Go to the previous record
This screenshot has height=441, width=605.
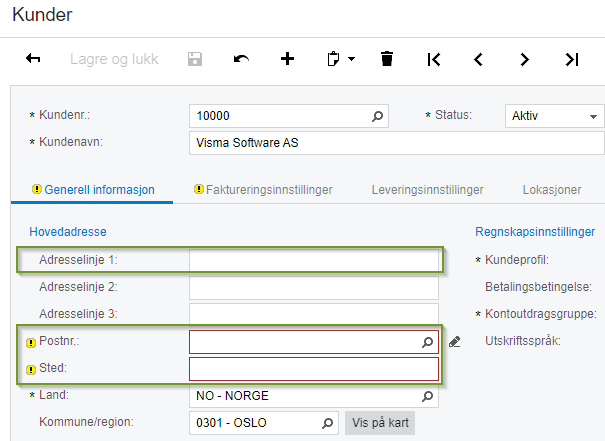[478, 59]
